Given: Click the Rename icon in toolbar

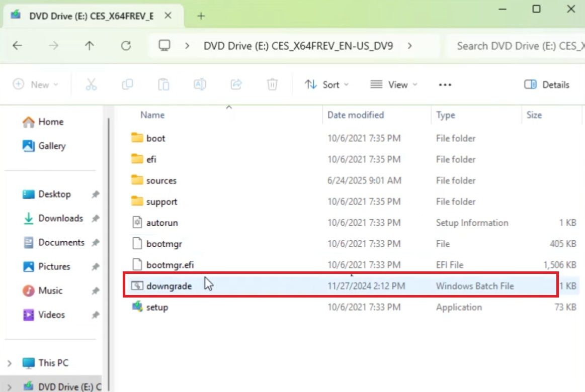Looking at the screenshot, I should 200,84.
